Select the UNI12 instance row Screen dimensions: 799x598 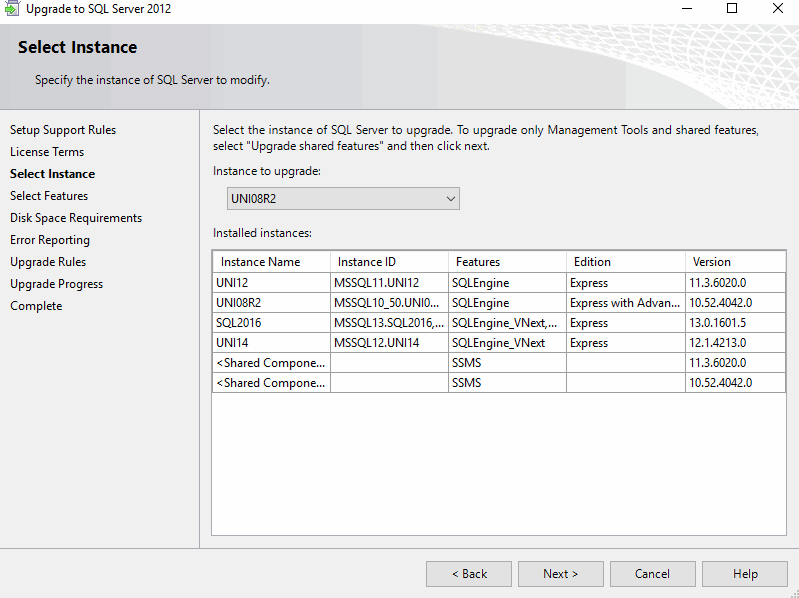click(270, 283)
